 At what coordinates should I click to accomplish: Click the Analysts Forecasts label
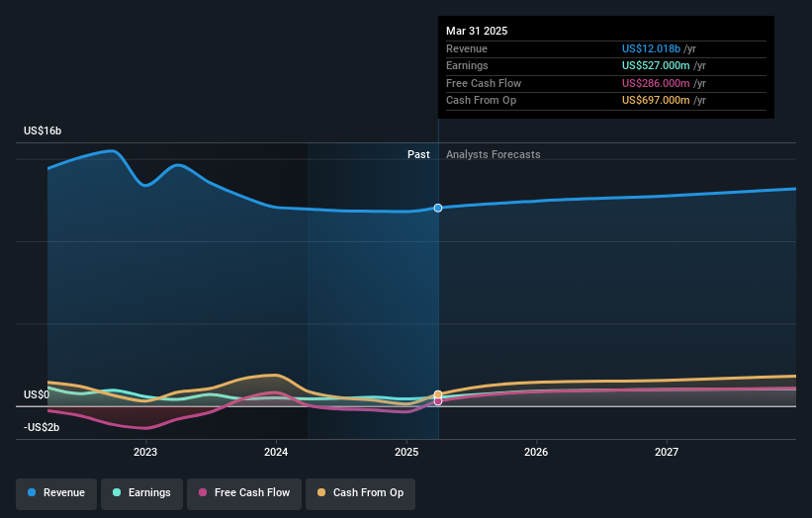tap(493, 154)
